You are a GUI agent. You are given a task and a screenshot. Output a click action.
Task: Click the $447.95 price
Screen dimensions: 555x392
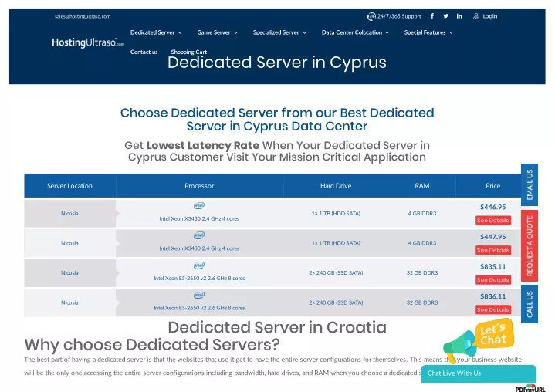[x=492, y=237]
